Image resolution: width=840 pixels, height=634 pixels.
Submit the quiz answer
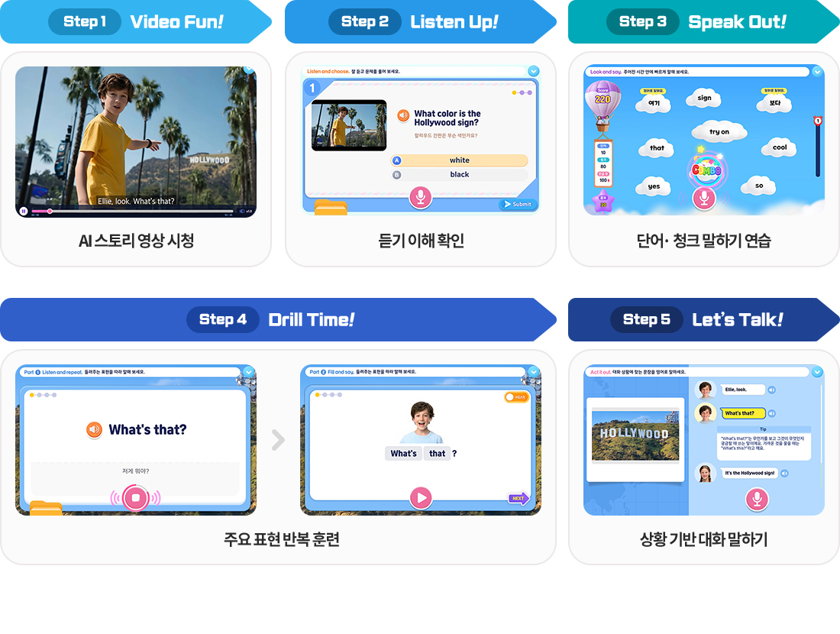(x=518, y=204)
